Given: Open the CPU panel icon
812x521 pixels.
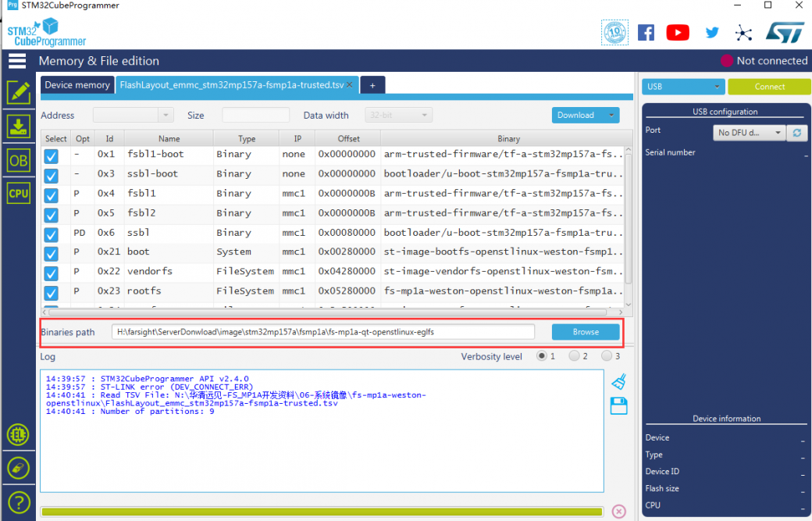Looking at the screenshot, I should click(18, 193).
